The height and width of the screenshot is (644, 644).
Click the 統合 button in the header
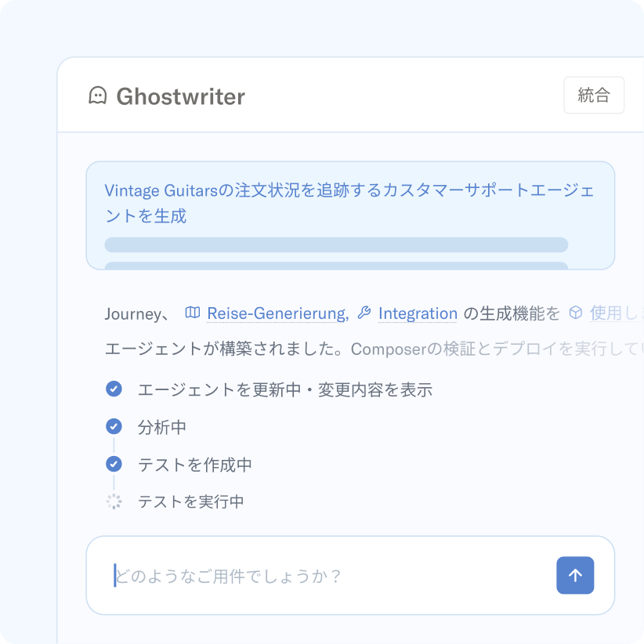pyautogui.click(x=594, y=95)
